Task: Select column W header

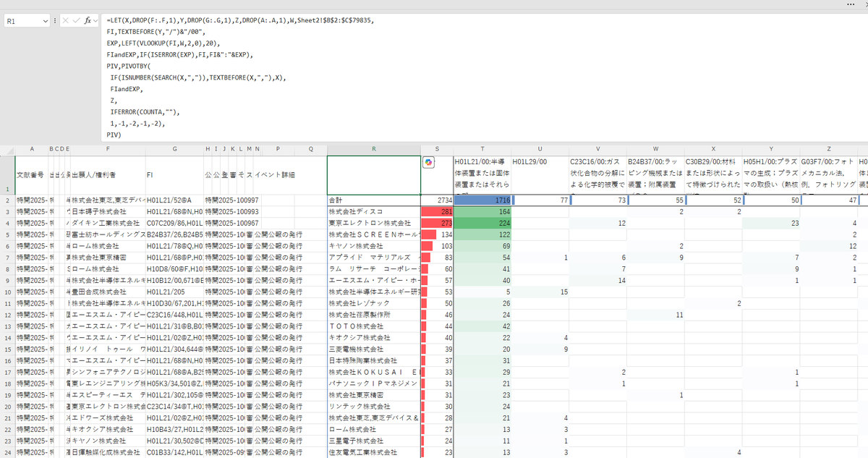Action: point(655,149)
